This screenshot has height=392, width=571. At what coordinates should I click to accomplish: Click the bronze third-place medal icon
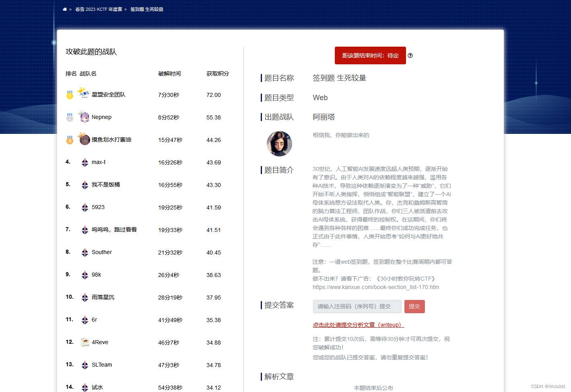click(x=70, y=140)
